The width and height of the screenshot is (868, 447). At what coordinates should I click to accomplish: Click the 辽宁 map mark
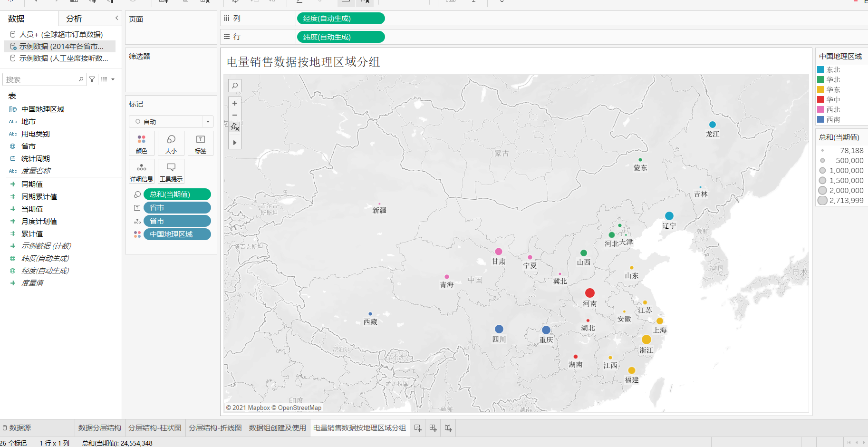(669, 216)
